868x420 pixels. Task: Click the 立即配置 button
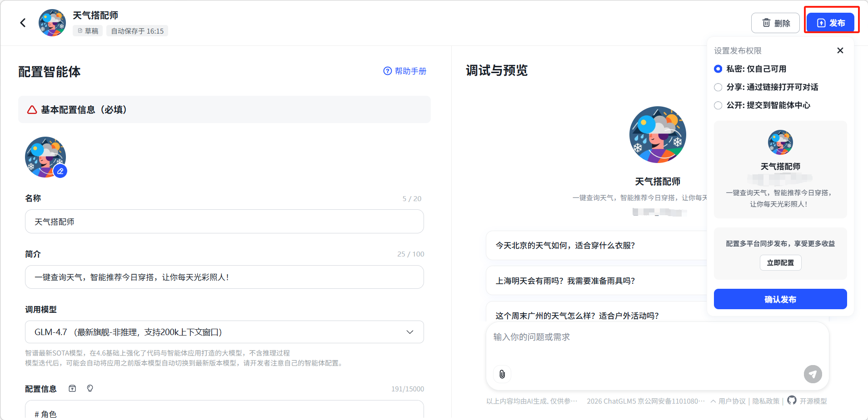pyautogui.click(x=780, y=263)
